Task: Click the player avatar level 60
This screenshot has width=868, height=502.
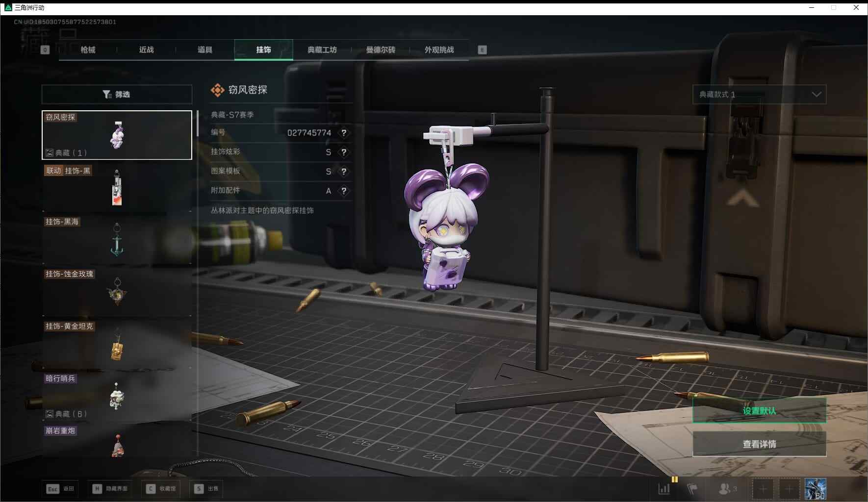Action: pos(816,489)
